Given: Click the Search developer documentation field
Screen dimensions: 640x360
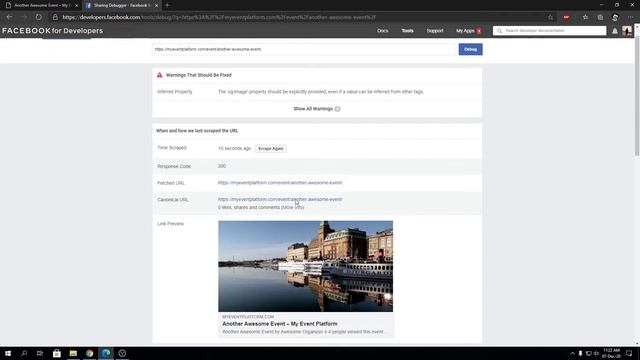Looking at the screenshot, I should coord(549,31).
